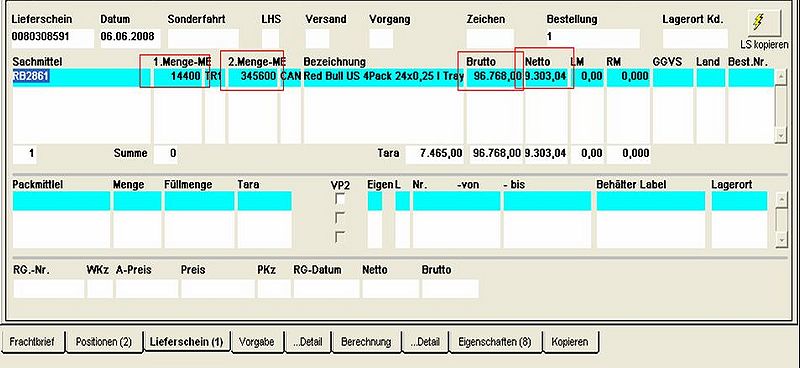Click the GGVS cell in the item row

click(x=673, y=77)
